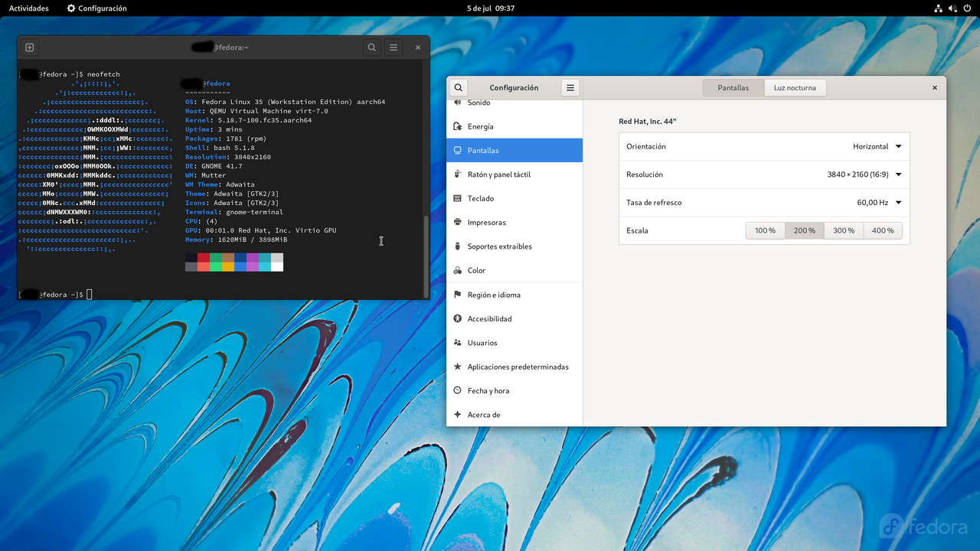This screenshot has width=980, height=551.
Task: Click the Color sidebar icon
Action: click(x=458, y=270)
